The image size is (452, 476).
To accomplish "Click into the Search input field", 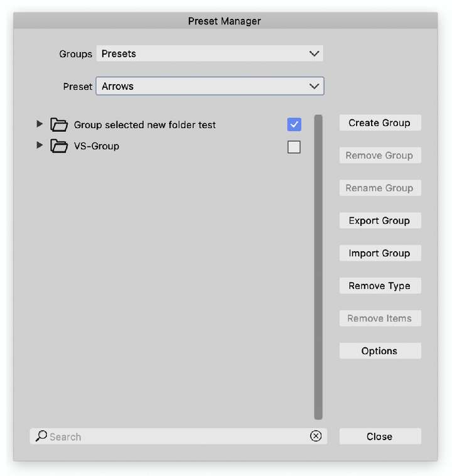I will click(x=178, y=436).
